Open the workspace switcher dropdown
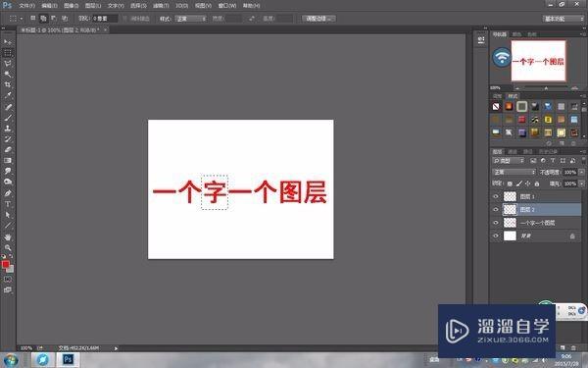The width and height of the screenshot is (588, 368). click(x=563, y=19)
